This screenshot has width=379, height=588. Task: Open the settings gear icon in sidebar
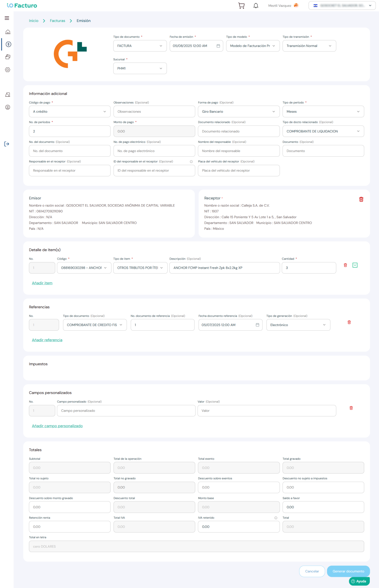(8, 70)
